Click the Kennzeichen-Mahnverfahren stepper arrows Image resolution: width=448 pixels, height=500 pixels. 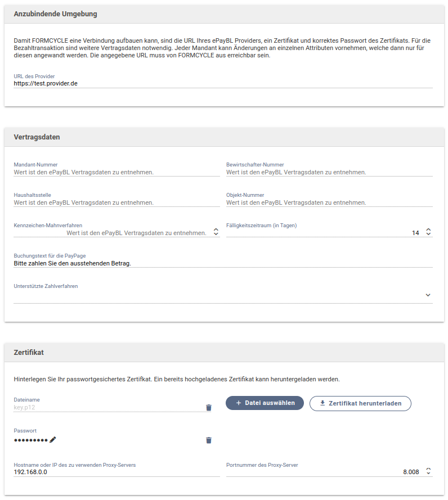(216, 232)
